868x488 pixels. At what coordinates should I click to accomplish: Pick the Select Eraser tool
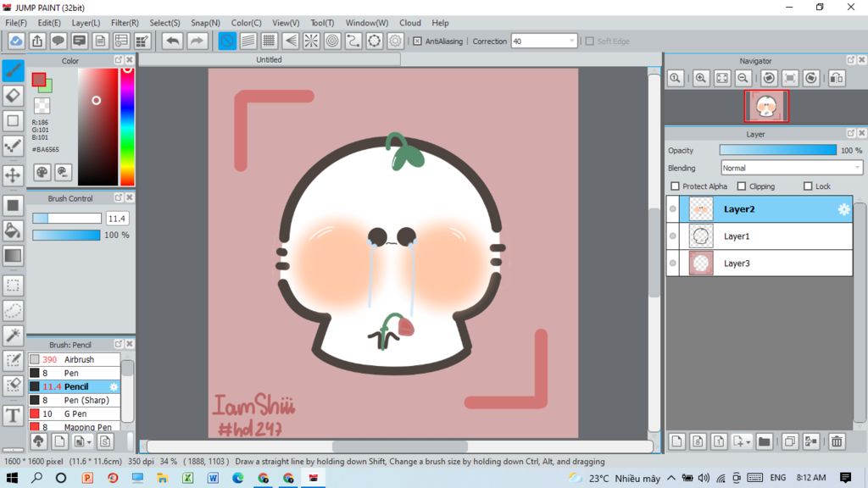[x=13, y=385]
